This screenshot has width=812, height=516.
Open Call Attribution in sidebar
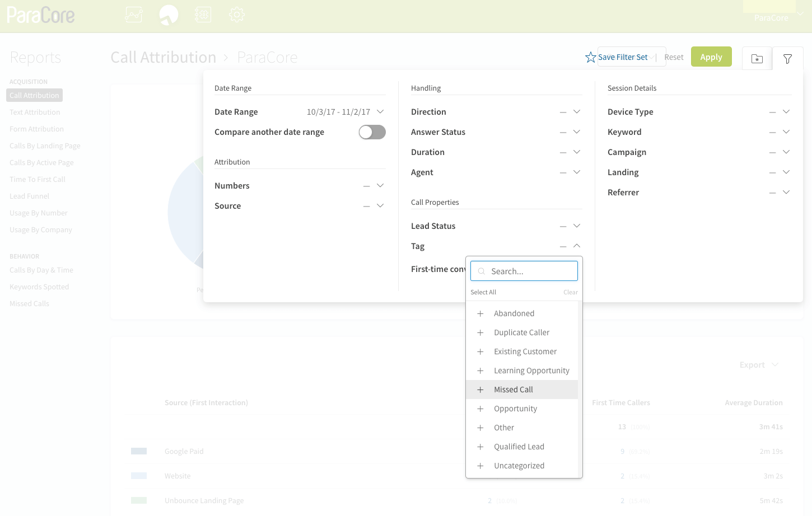(x=34, y=95)
